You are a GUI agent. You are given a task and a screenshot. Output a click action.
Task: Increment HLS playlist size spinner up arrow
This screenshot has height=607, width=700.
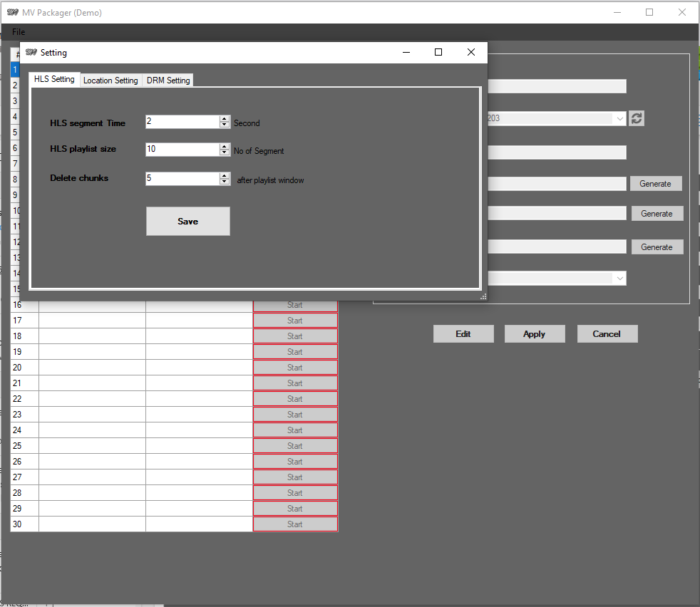pyautogui.click(x=225, y=146)
